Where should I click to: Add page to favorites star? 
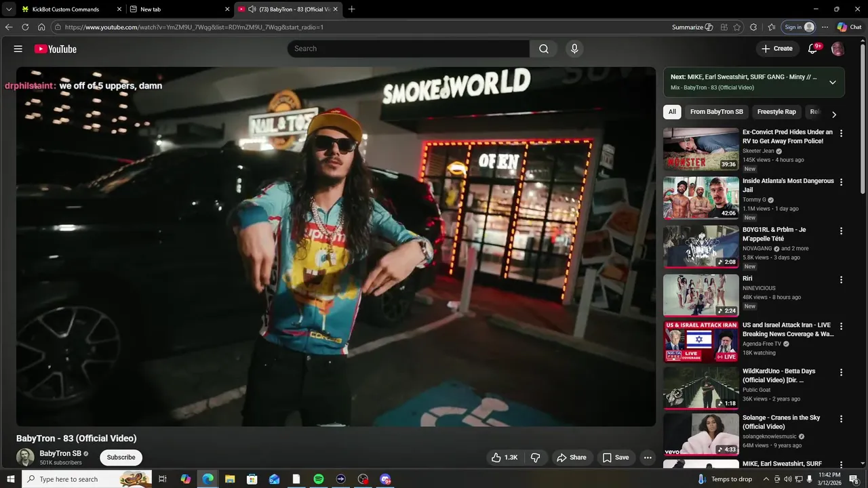point(737,27)
